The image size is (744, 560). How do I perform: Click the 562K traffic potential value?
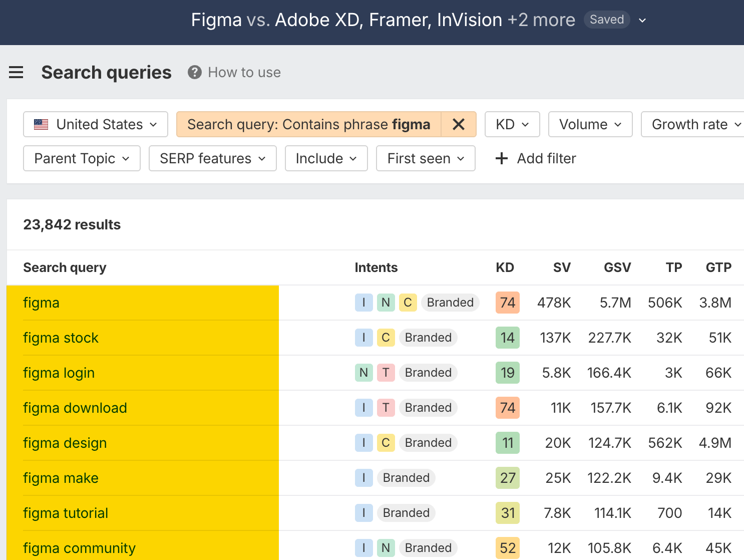tap(665, 443)
